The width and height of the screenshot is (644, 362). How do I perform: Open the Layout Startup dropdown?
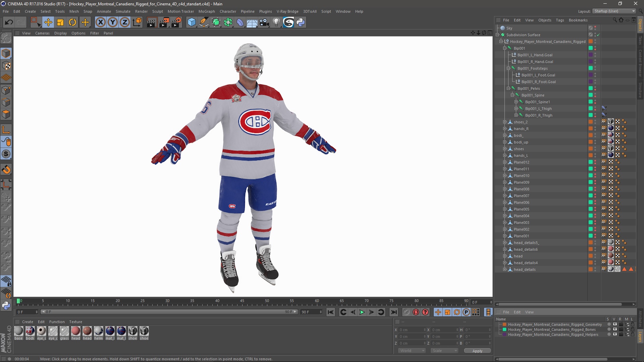614,11
